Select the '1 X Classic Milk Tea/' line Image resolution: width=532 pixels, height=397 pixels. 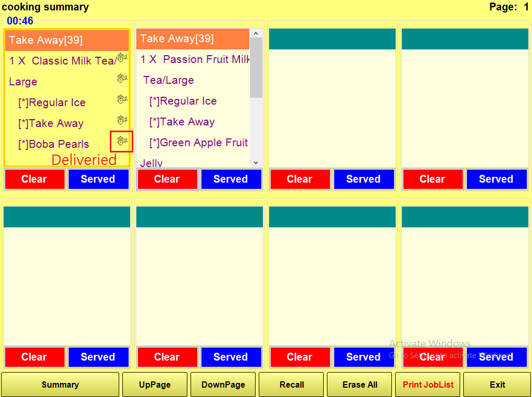63,61
